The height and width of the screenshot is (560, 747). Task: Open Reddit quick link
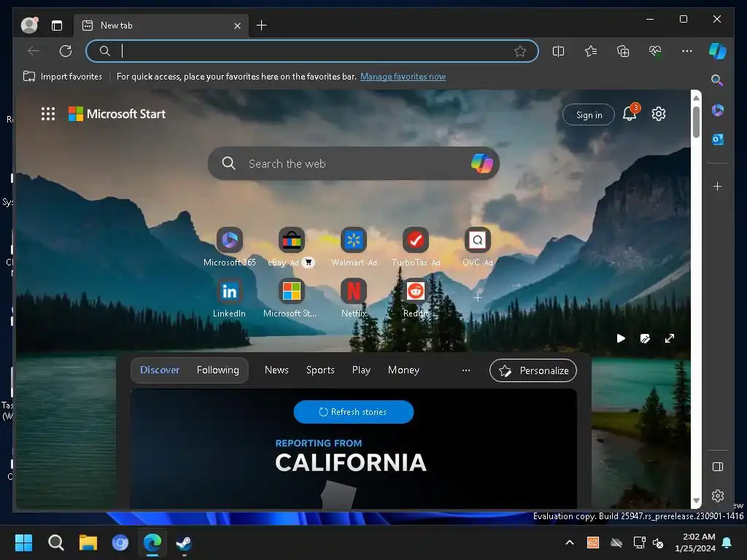415,298
